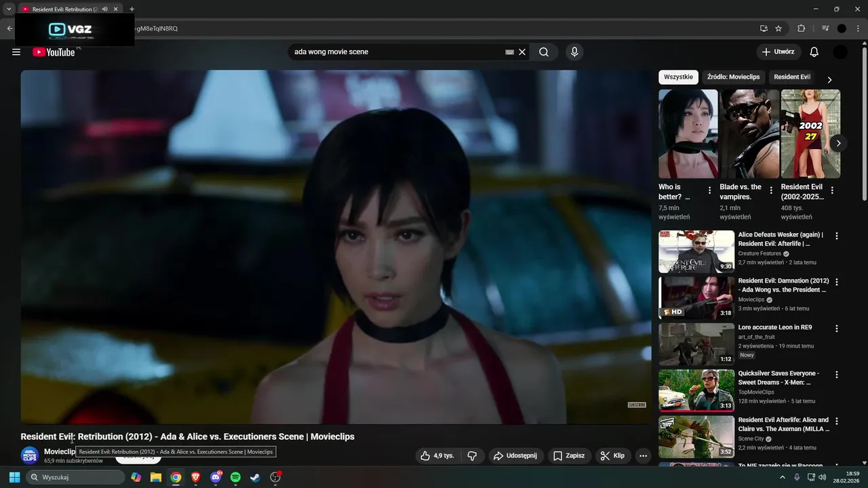This screenshot has height=488, width=868.
Task: Click inside the video player
Action: (336, 247)
